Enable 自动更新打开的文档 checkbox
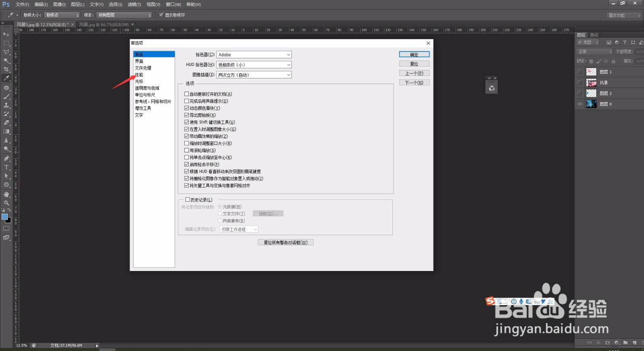This screenshot has height=351, width=644. [186, 94]
